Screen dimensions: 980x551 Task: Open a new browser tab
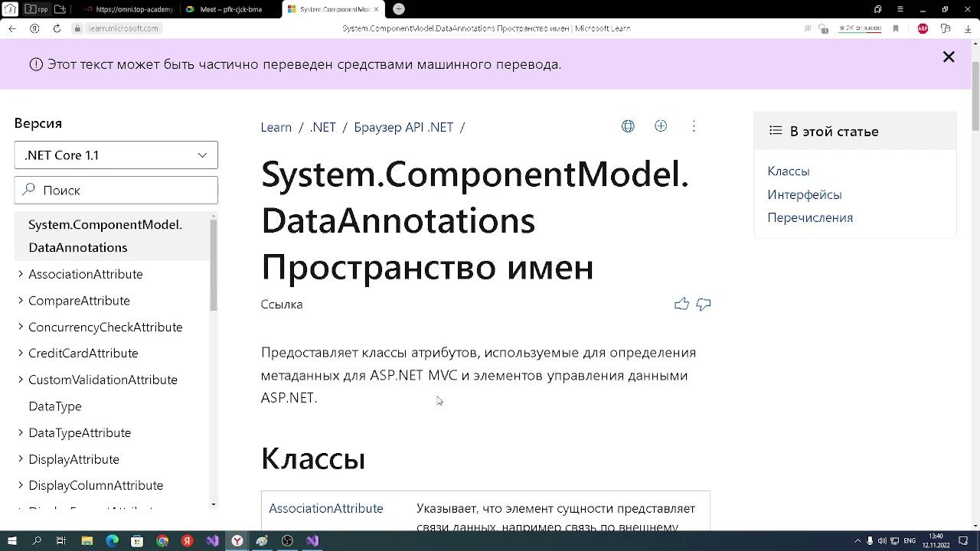[398, 9]
